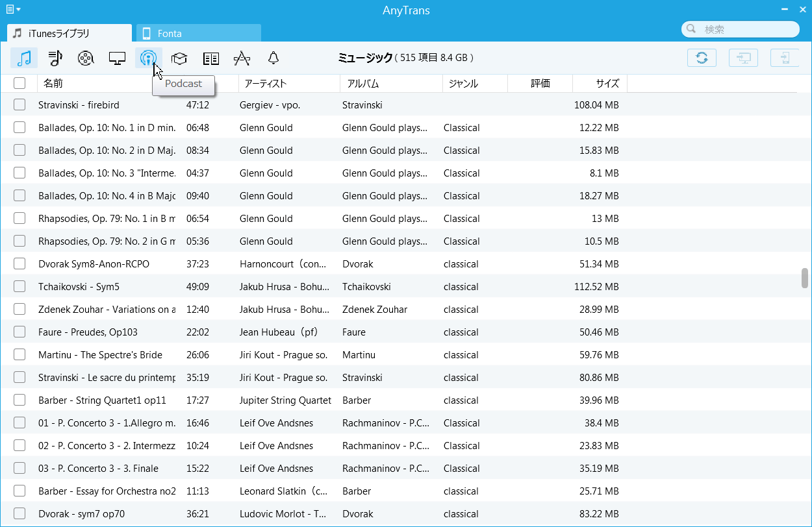Open the Playlists category icon
This screenshot has width=812, height=527.
[55, 58]
